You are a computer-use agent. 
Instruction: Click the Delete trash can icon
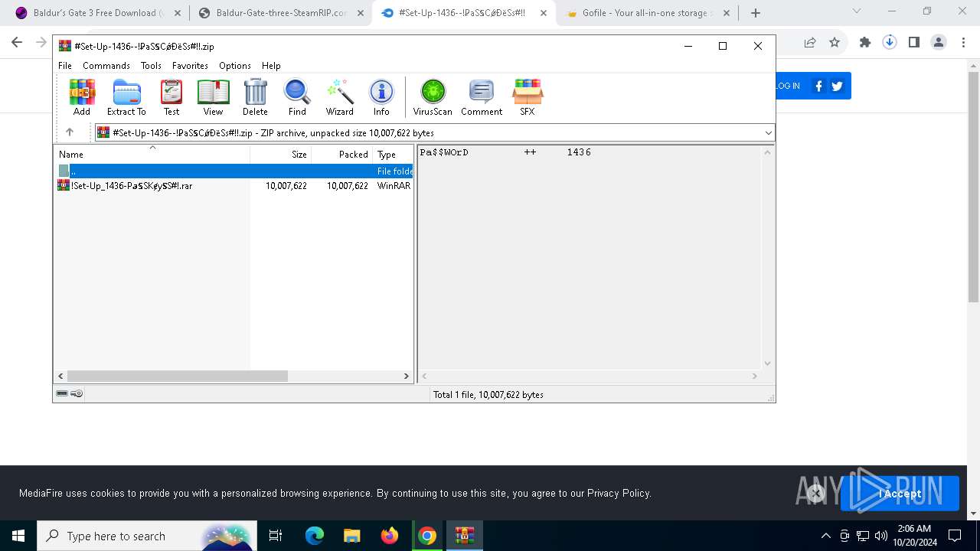255,97
